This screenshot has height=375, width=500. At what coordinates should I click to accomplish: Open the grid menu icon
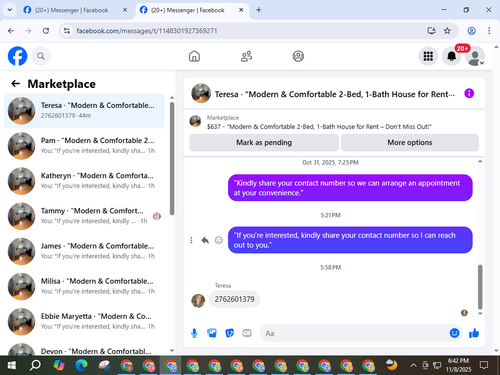click(428, 56)
